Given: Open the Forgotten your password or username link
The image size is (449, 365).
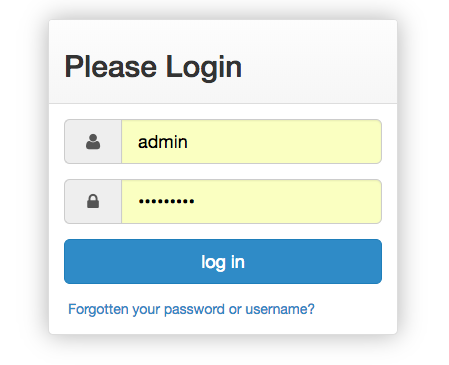Looking at the screenshot, I should click(191, 309).
